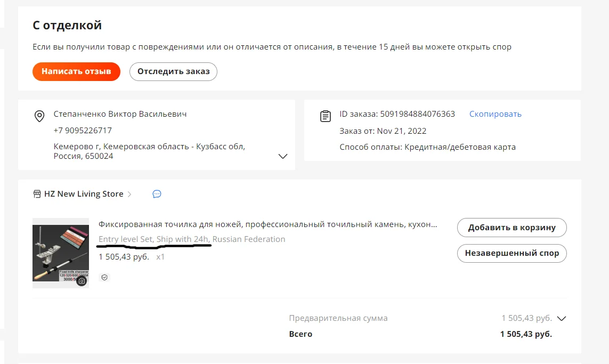Copy order ID via Скопировать link

495,114
